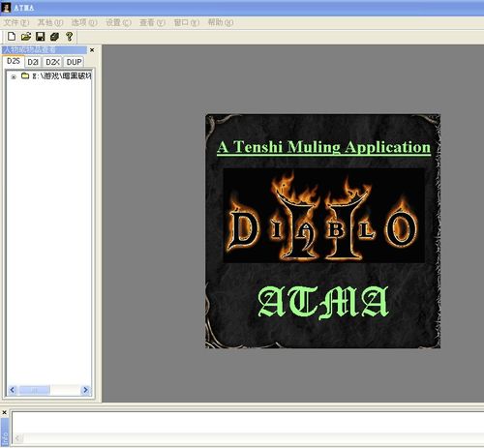The height and width of the screenshot is (448, 484).
Task: Open the 选项 menu
Action: click(x=84, y=22)
